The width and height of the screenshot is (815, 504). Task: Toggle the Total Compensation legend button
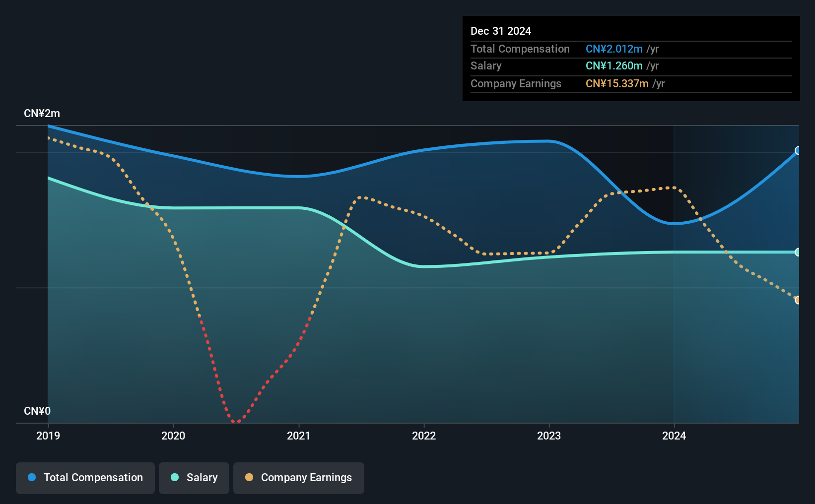coord(85,478)
